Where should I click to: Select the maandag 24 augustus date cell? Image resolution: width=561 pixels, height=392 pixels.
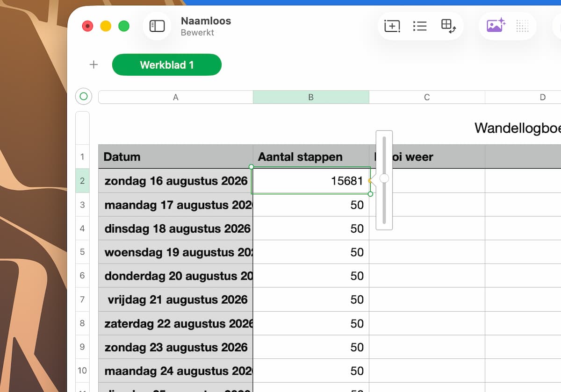pos(176,371)
